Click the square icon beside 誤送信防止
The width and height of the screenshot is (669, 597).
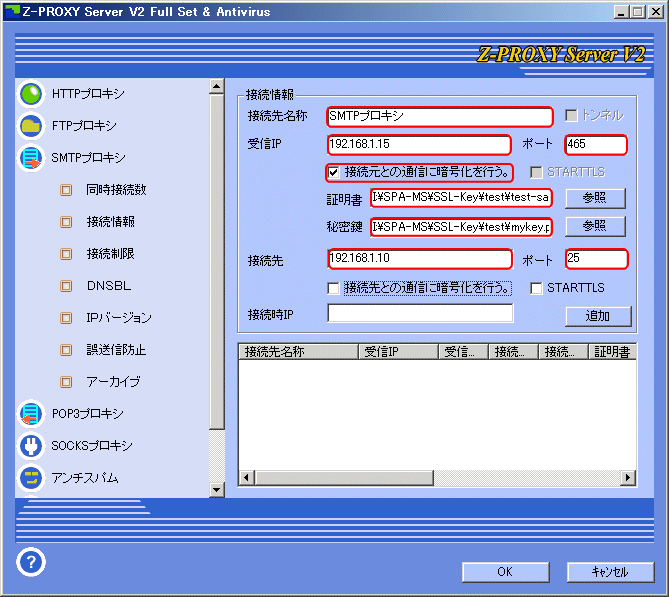tap(66, 350)
